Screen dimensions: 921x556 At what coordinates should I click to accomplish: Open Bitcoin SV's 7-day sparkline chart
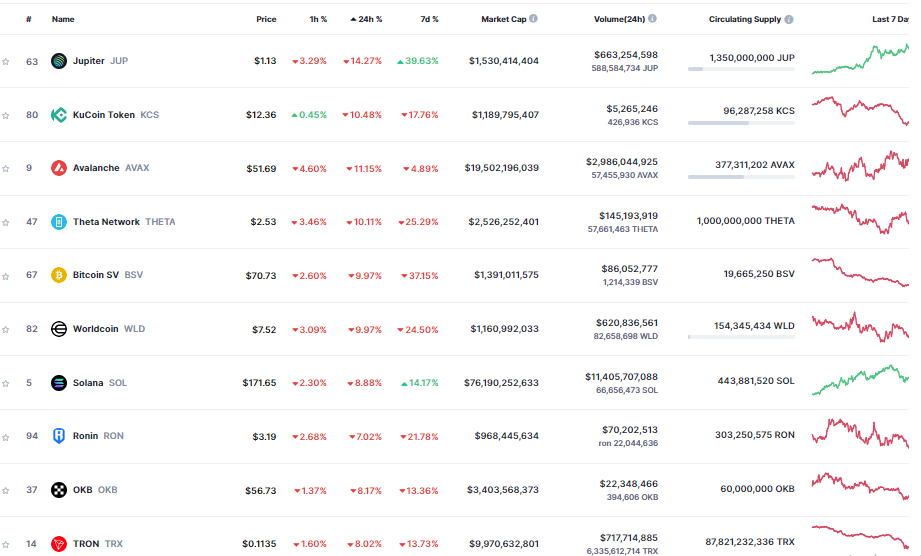point(861,272)
